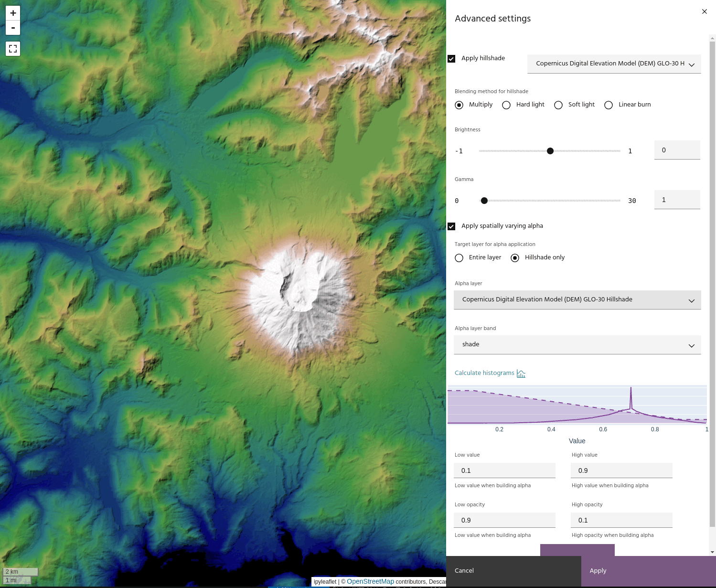Click the Low value input field
The width and height of the screenshot is (716, 588).
tap(504, 470)
